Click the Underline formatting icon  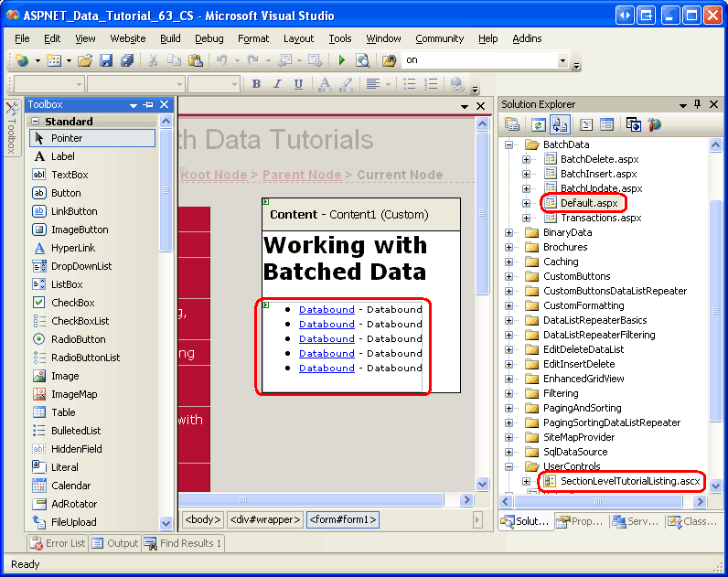click(x=298, y=84)
